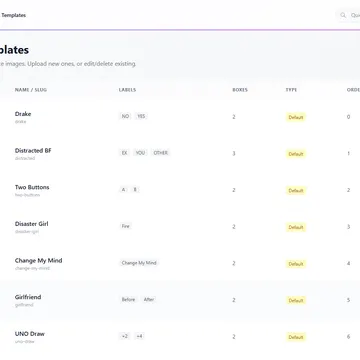Sort by NAME / SLUG column header
The image size is (360, 360).
click(x=31, y=90)
